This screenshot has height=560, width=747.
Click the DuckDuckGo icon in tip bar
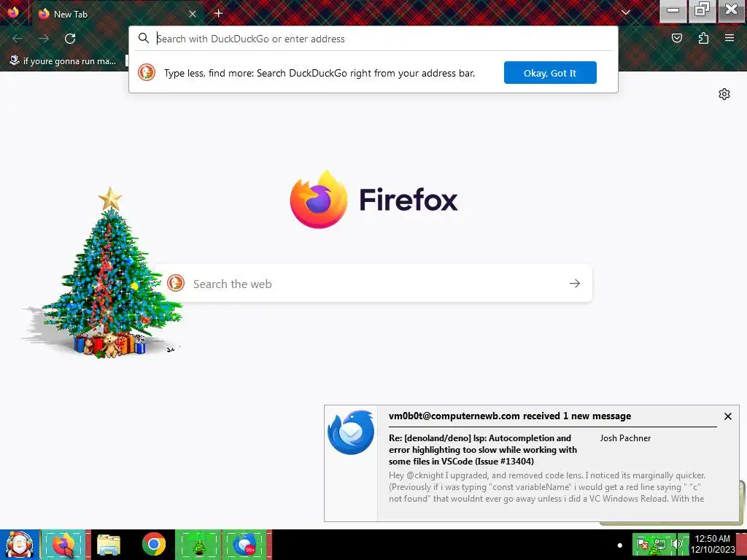point(147,72)
